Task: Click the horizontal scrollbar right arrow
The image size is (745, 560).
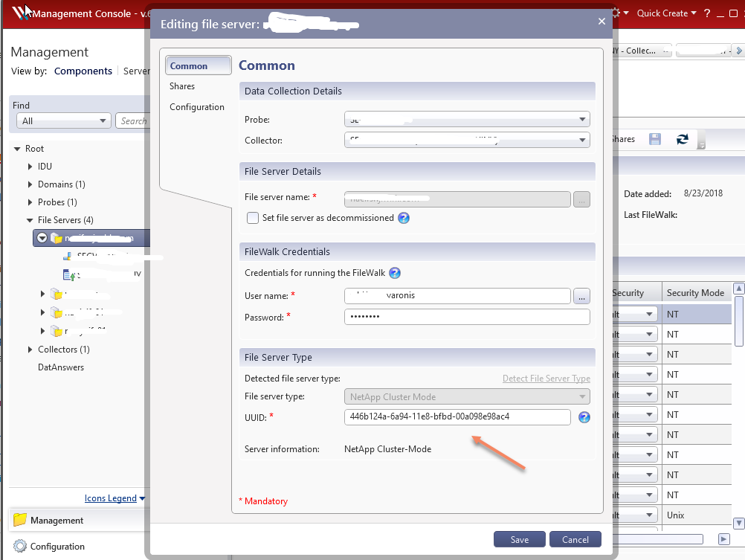Action: pyautogui.click(x=723, y=539)
